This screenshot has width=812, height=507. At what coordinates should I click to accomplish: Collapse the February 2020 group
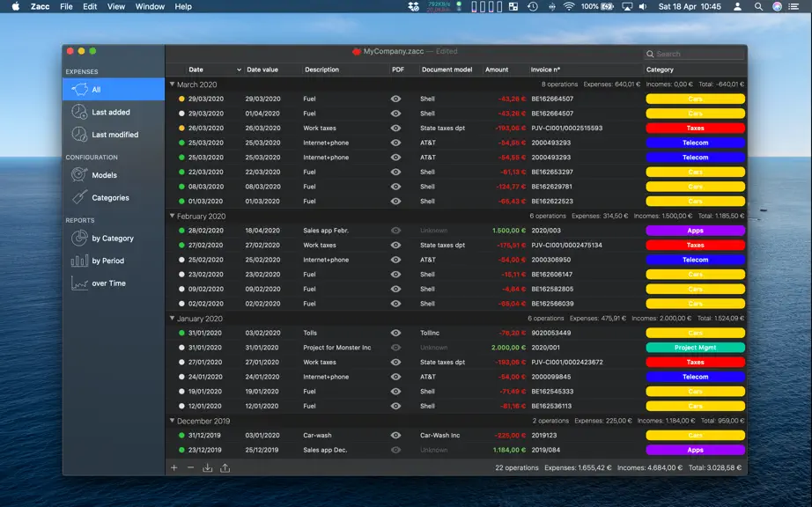pyautogui.click(x=172, y=216)
